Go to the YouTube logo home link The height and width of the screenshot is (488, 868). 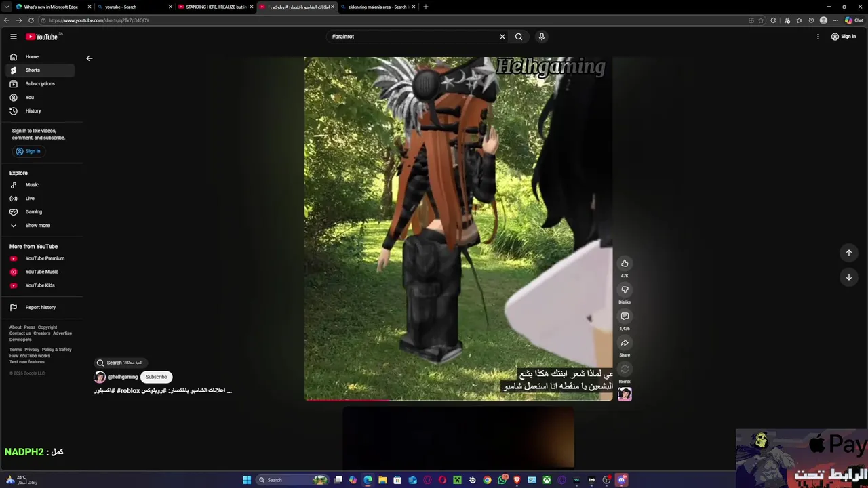[42, 37]
